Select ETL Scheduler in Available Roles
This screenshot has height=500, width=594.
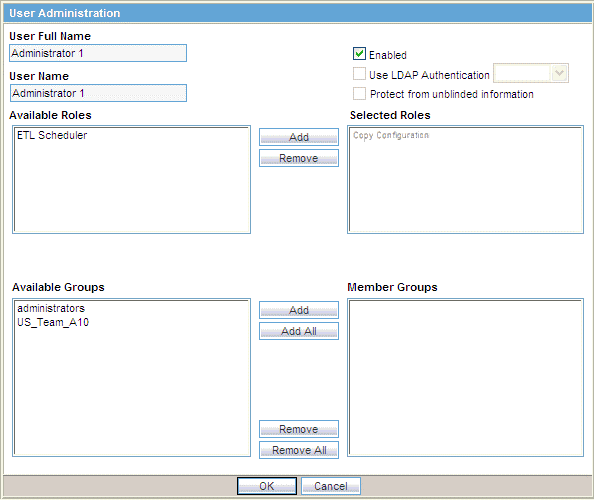pos(52,135)
